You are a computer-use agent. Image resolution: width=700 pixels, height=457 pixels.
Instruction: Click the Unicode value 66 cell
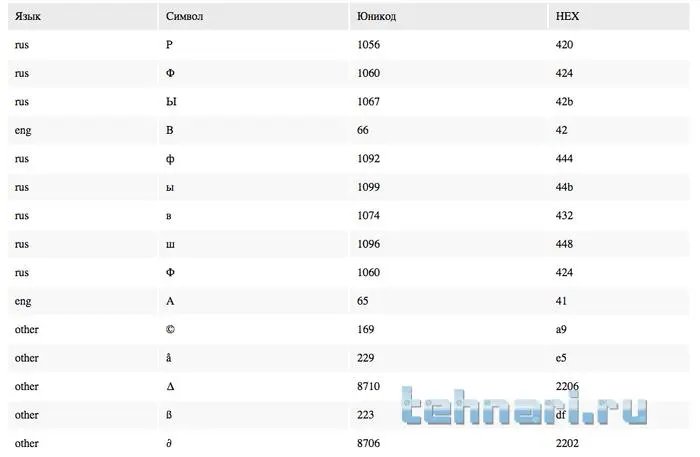tap(363, 130)
